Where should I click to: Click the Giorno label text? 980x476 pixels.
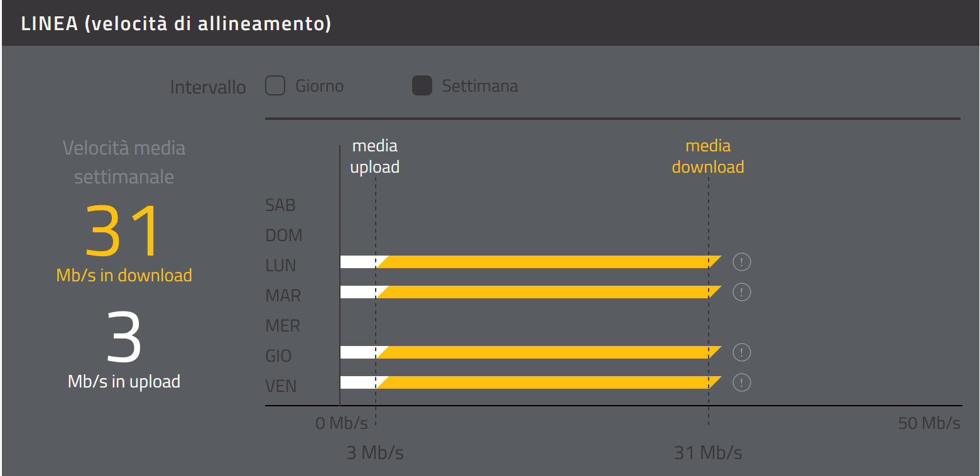click(x=319, y=86)
